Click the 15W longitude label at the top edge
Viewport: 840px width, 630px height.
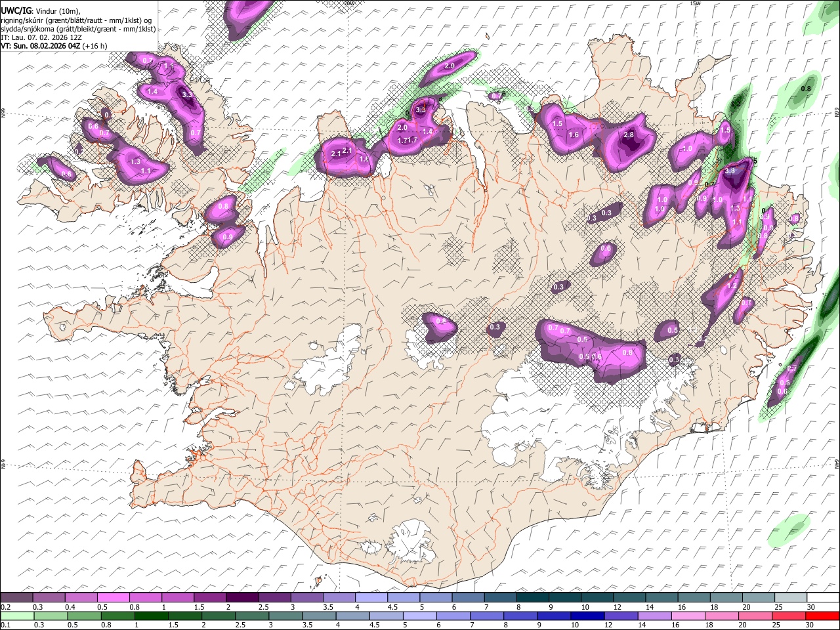click(x=695, y=3)
